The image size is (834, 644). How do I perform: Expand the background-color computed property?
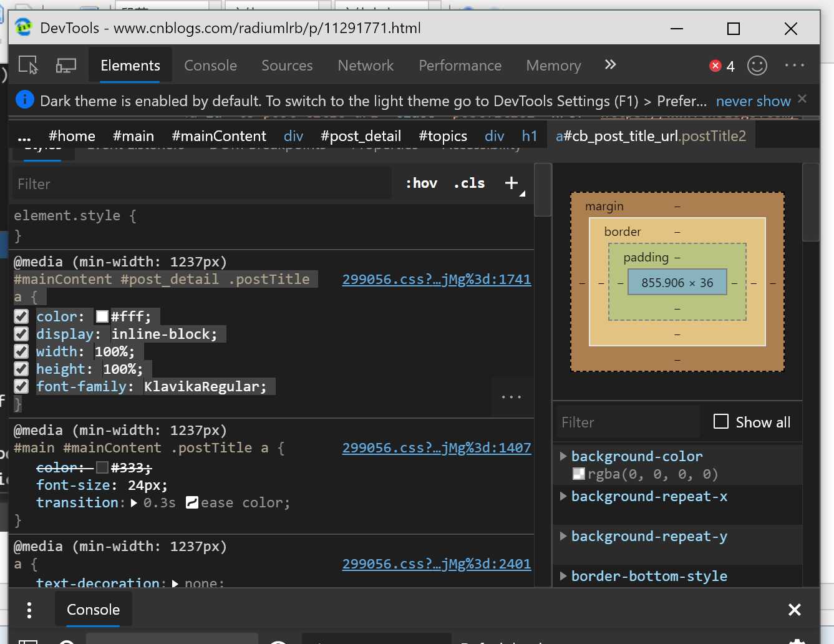(x=563, y=456)
